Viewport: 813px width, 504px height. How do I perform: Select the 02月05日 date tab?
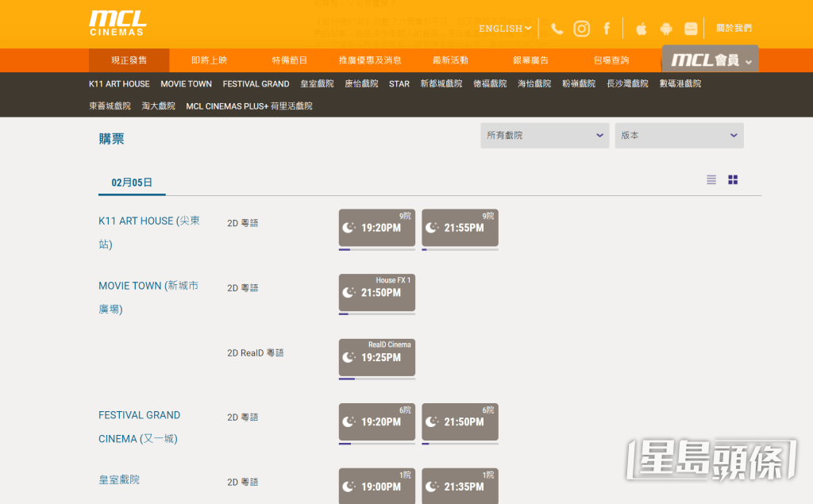(132, 183)
